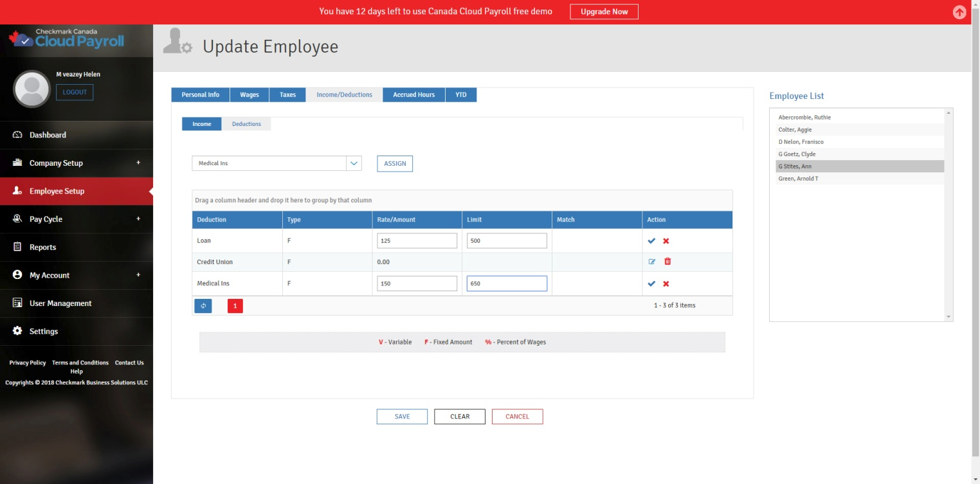Open the Wages tab
This screenshot has width=980, height=484.
pyautogui.click(x=250, y=95)
